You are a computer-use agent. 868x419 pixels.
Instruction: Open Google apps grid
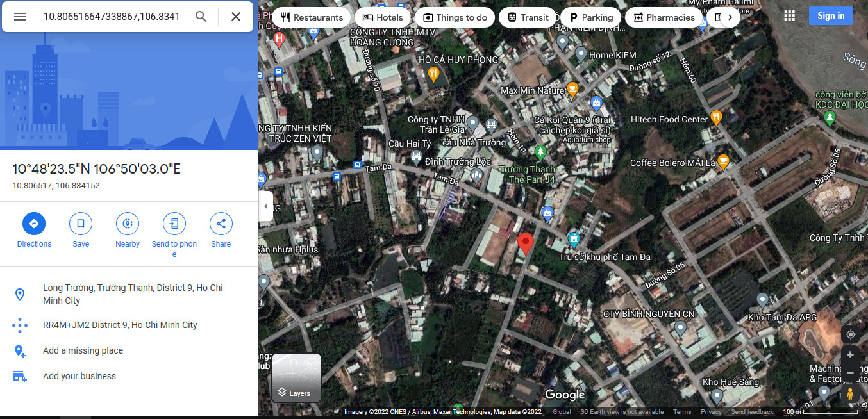[x=790, y=16]
